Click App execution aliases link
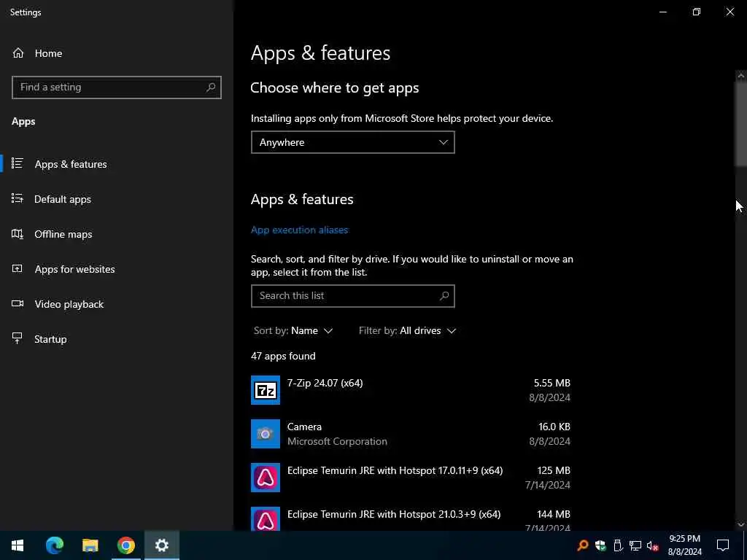Image resolution: width=747 pixels, height=560 pixels. [299, 230]
